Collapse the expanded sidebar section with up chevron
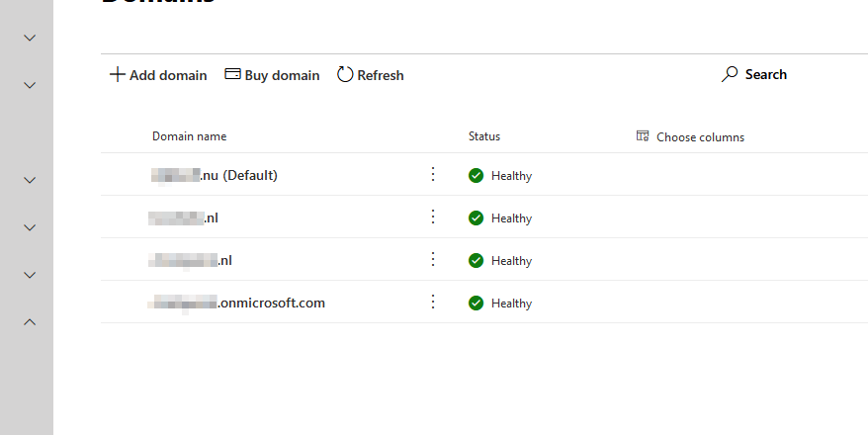This screenshot has width=868, height=435. tap(30, 321)
